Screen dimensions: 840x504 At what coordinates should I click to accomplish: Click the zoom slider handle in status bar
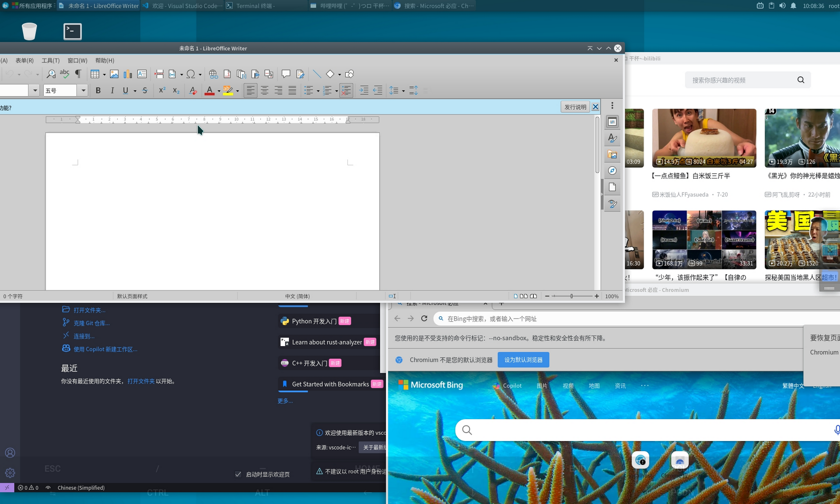(571, 296)
